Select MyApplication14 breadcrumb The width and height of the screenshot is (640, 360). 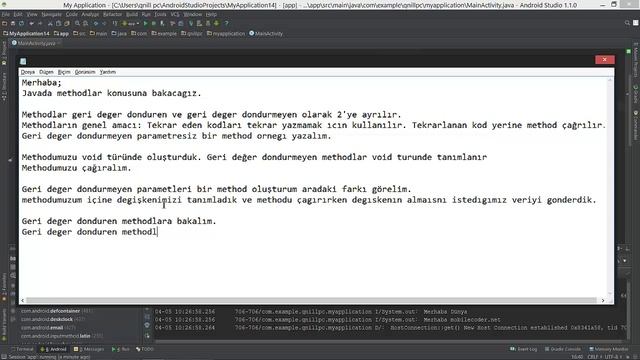(26, 33)
